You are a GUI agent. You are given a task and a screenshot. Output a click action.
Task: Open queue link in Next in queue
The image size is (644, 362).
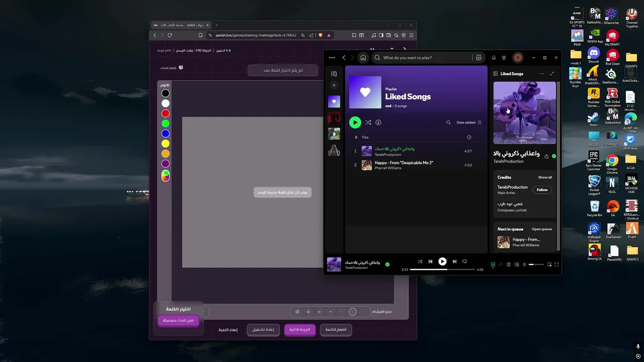pyautogui.click(x=542, y=229)
